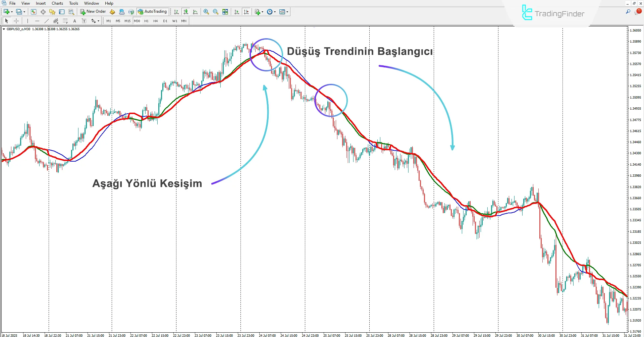Select the Trendline drawing tool
Screen dimensions: 644x337
point(47,20)
